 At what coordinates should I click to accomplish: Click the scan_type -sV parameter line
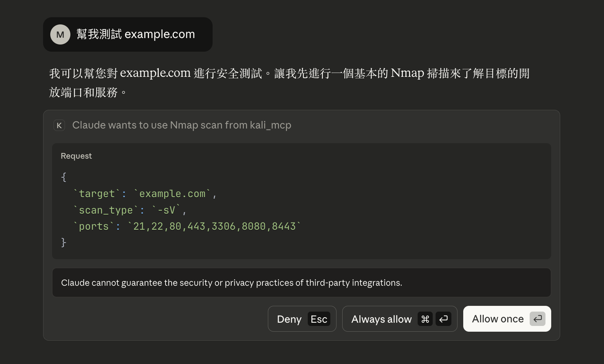[x=129, y=210]
